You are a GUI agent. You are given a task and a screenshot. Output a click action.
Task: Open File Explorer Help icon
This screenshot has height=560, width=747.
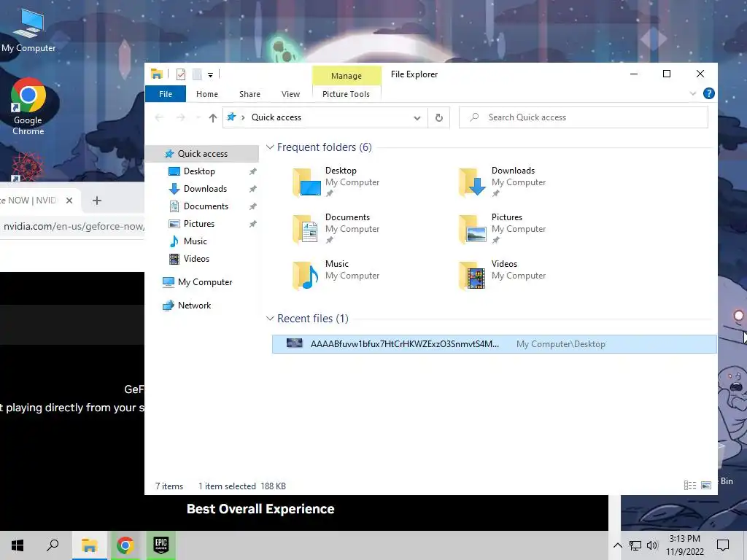pyautogui.click(x=708, y=93)
